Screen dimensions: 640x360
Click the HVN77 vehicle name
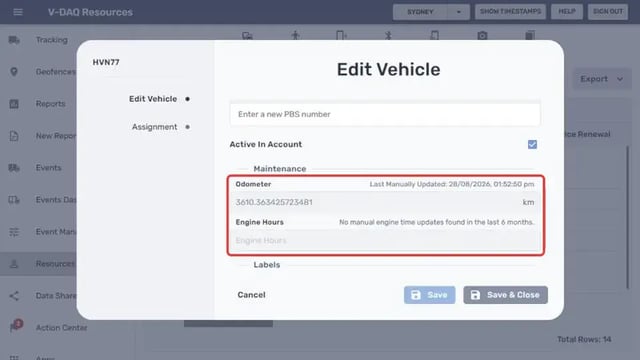106,62
